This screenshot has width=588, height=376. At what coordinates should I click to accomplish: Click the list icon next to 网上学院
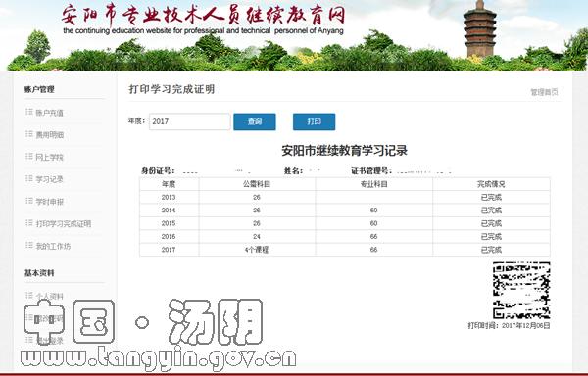coord(28,156)
